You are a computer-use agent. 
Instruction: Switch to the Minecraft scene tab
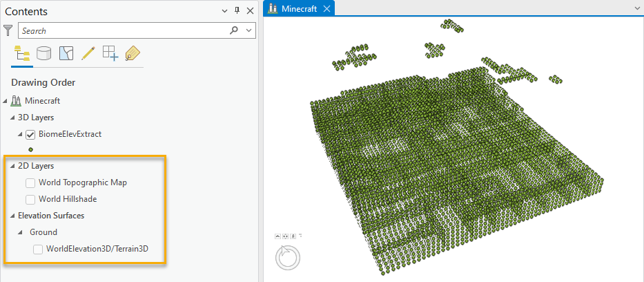point(299,8)
